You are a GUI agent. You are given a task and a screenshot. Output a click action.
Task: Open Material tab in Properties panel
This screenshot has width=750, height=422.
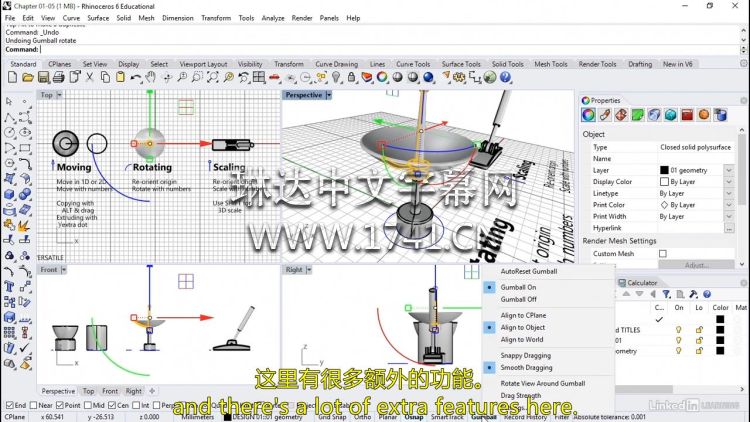point(605,115)
